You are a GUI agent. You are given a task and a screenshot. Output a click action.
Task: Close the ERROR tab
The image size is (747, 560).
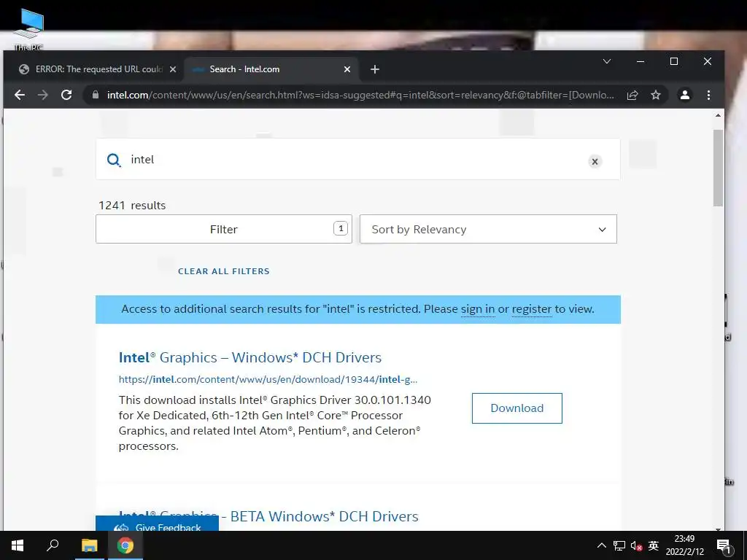(x=173, y=69)
